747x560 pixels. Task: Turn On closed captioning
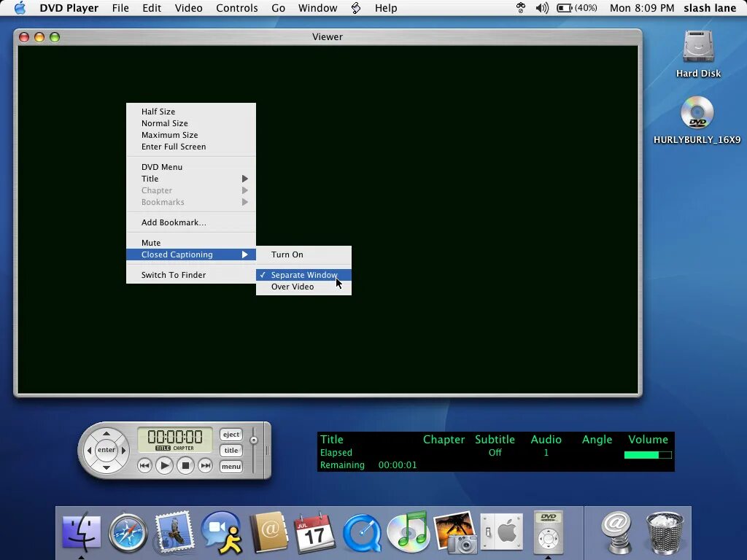click(x=304, y=254)
